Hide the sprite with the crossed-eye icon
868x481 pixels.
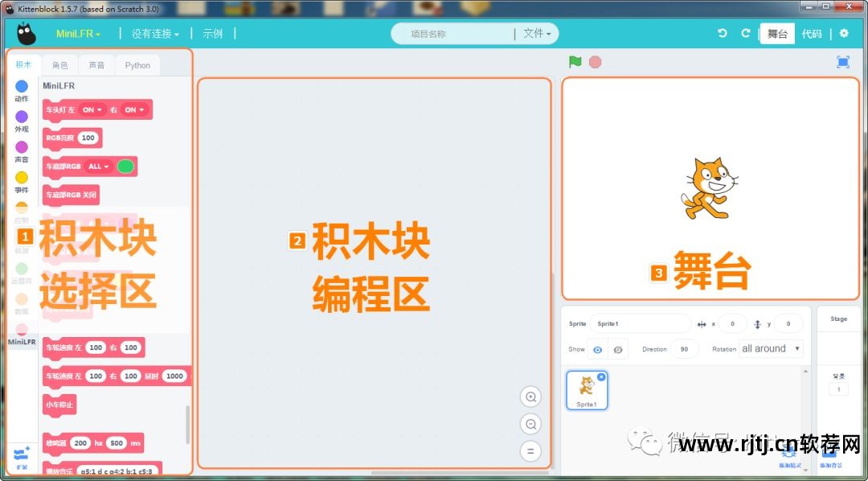(x=618, y=350)
